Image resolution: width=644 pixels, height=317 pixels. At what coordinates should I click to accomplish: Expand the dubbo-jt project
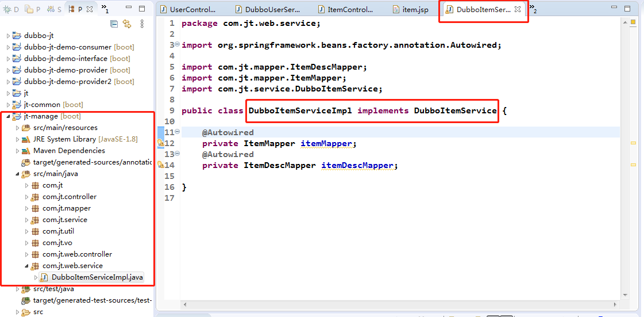click(x=8, y=36)
